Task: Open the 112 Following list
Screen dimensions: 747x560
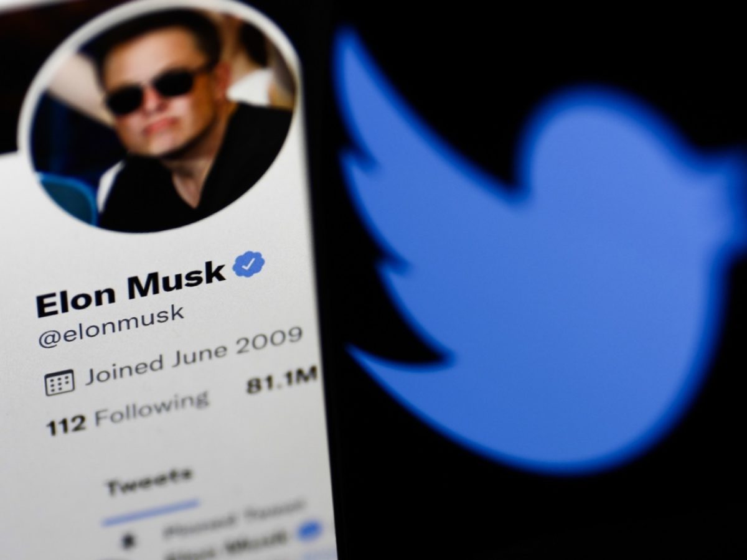Action: point(128,413)
